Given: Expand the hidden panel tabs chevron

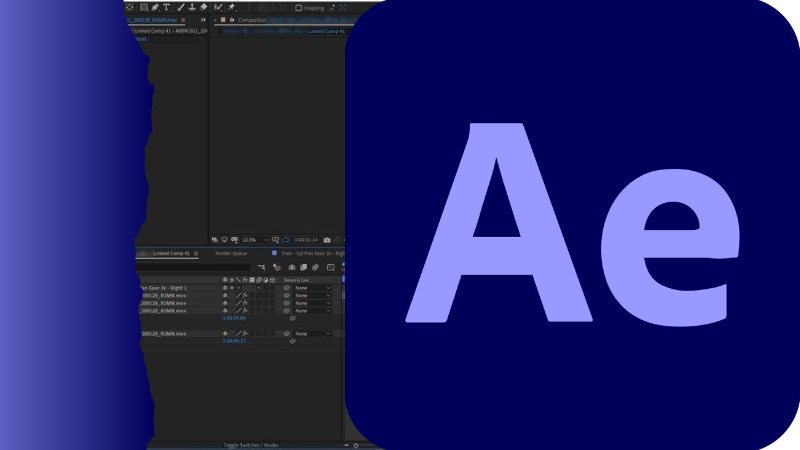Looking at the screenshot, I should tap(203, 20).
